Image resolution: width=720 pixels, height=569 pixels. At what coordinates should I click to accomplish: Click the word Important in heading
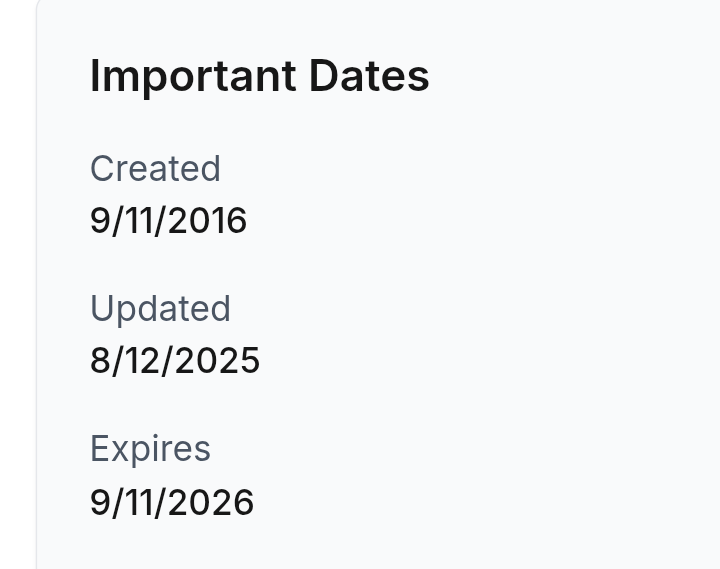193,77
